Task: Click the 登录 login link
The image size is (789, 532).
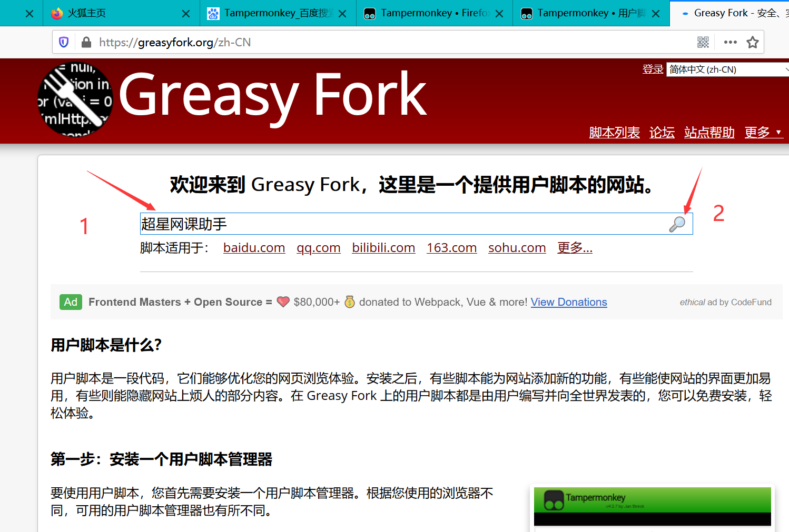Action: point(653,69)
